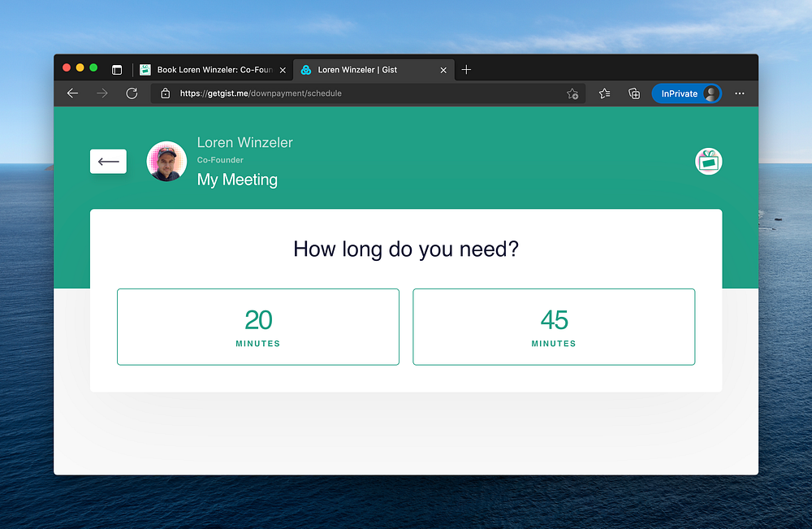Add this page to favorites star icon
This screenshot has height=529, width=812.
572,93
